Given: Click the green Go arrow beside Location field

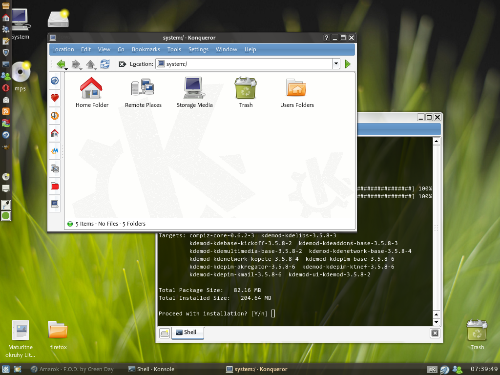Looking at the screenshot, I should [x=347, y=64].
